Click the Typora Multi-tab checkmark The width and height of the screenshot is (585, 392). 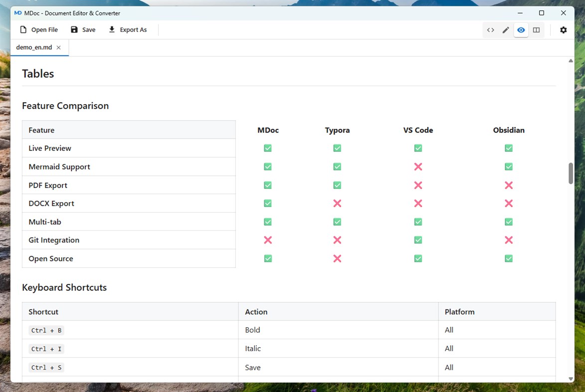[337, 222]
